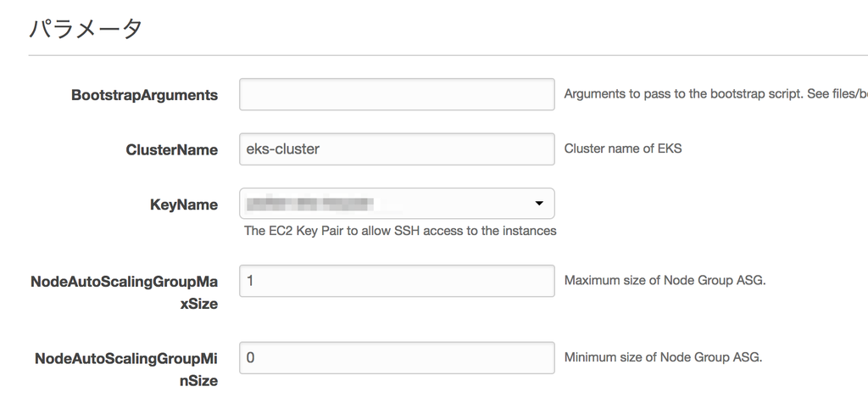The image size is (868, 409).
Task: Focus the NodeAutoScalingGroupMaxSize input field
Action: click(397, 281)
